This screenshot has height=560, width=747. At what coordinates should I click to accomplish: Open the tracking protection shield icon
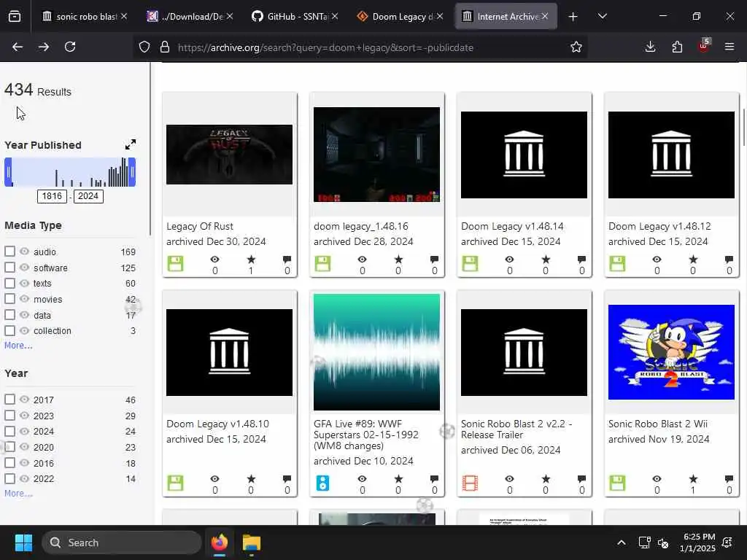pos(144,47)
